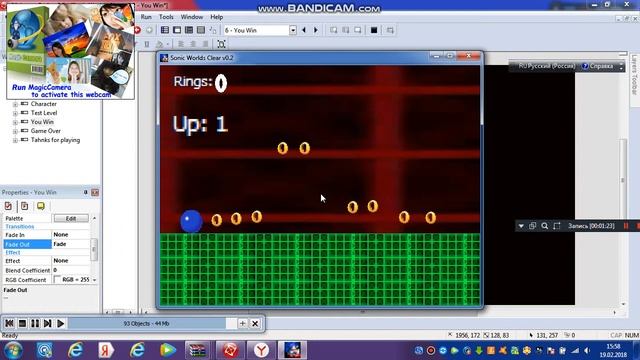
Task: Click the Palette Edit button
Action: (x=71, y=218)
